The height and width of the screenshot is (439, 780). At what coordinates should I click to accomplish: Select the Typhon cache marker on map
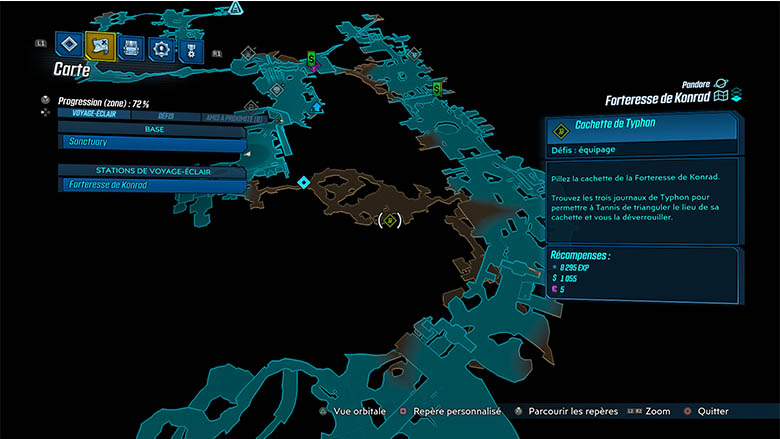coord(390,220)
